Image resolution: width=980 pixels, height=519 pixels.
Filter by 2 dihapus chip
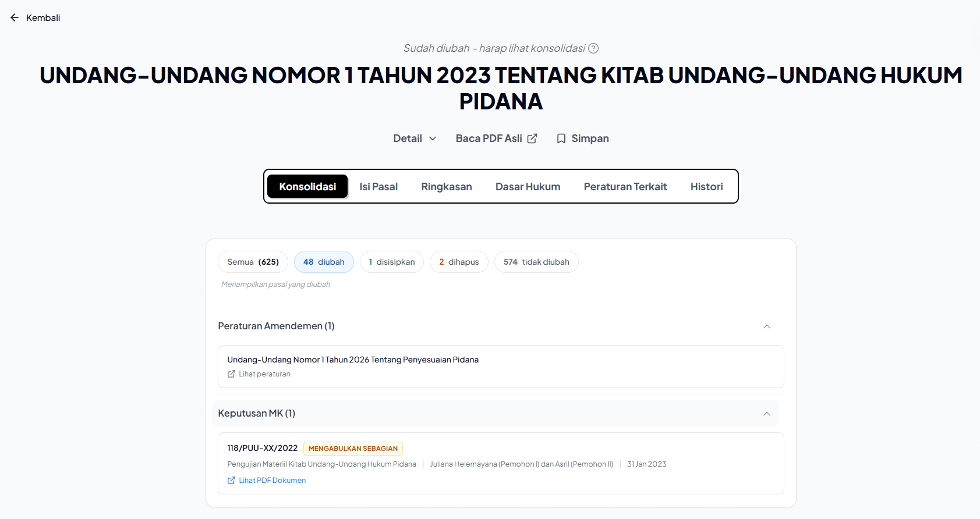459,262
